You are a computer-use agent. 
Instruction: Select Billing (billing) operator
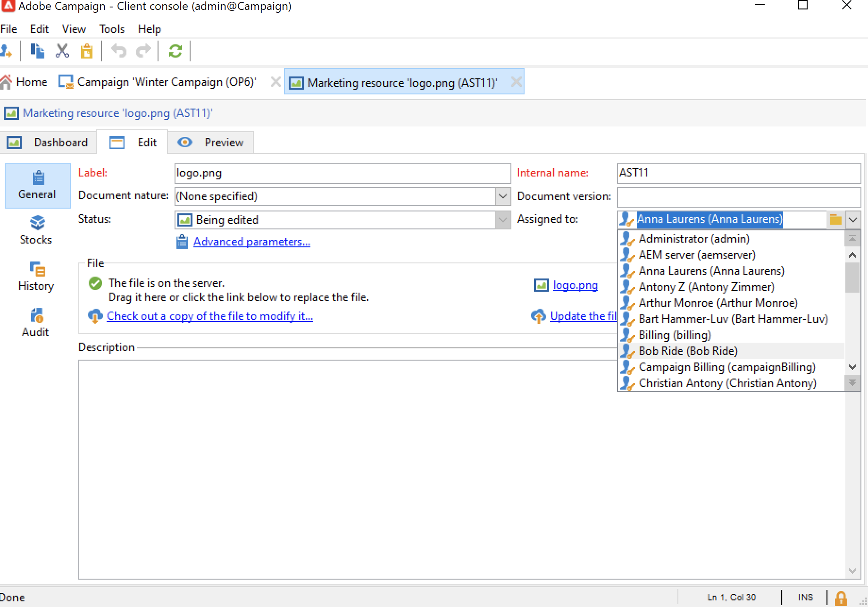click(731, 335)
